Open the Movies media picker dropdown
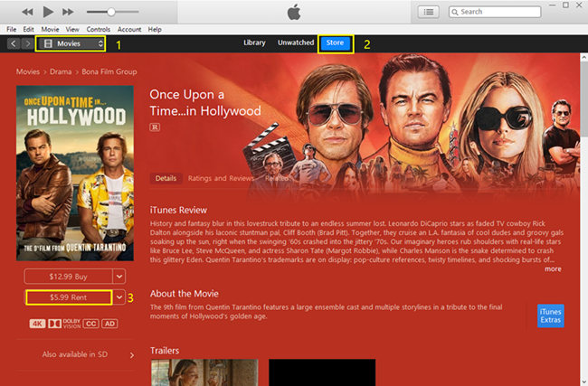The image size is (588, 386). (71, 44)
